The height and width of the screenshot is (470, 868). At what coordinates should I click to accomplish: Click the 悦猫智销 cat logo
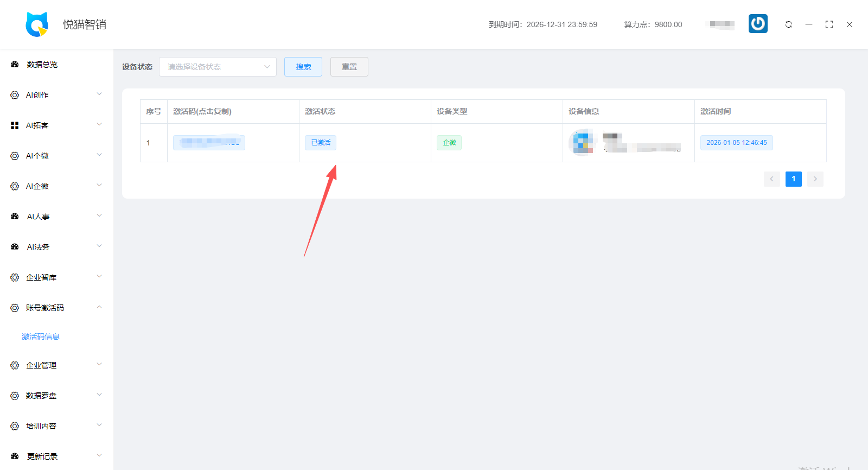[x=37, y=24]
